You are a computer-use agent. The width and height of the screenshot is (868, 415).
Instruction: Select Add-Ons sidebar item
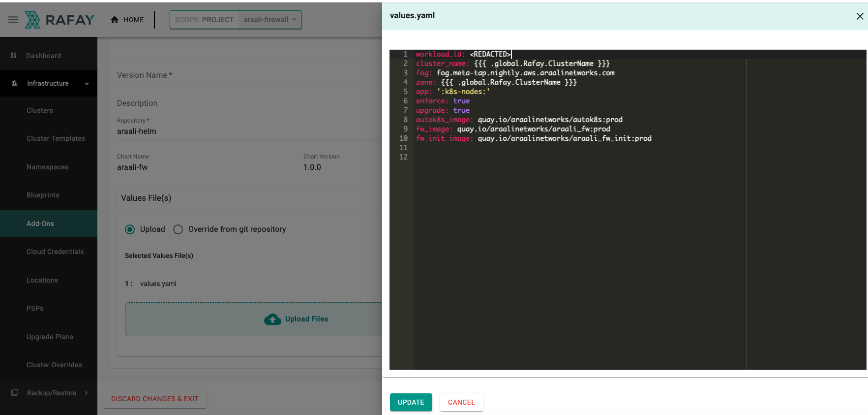click(x=49, y=223)
